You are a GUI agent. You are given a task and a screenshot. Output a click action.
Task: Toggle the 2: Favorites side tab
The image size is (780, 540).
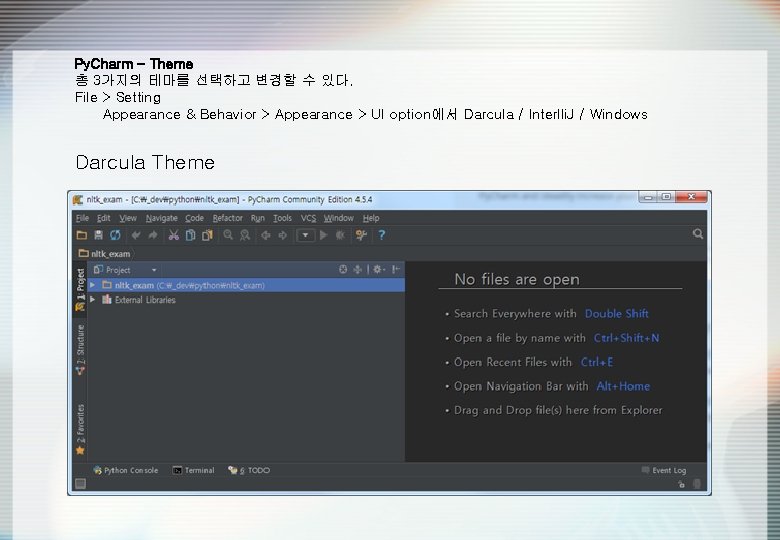(x=80, y=430)
